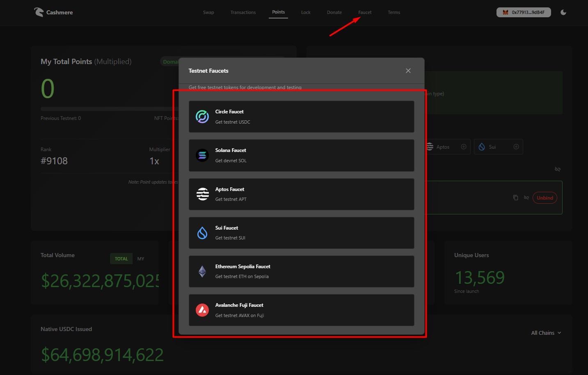Go to the Transactions tab
The width and height of the screenshot is (588, 375).
243,12
